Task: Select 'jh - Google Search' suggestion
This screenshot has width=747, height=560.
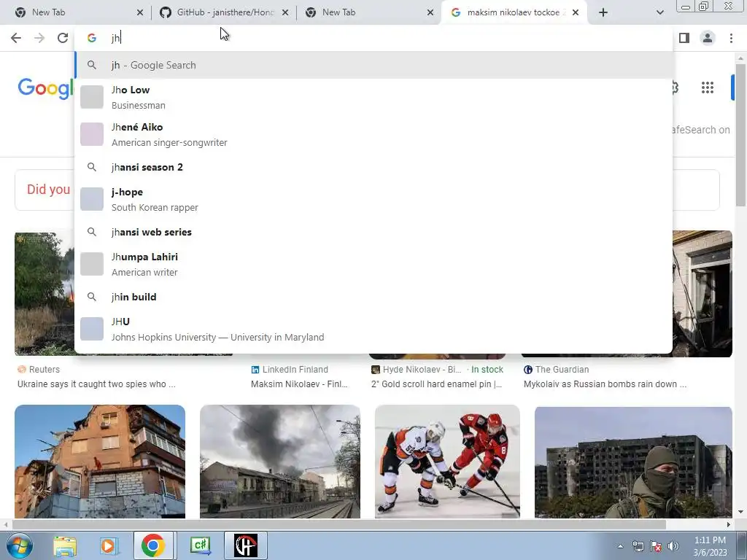Action: (x=373, y=65)
